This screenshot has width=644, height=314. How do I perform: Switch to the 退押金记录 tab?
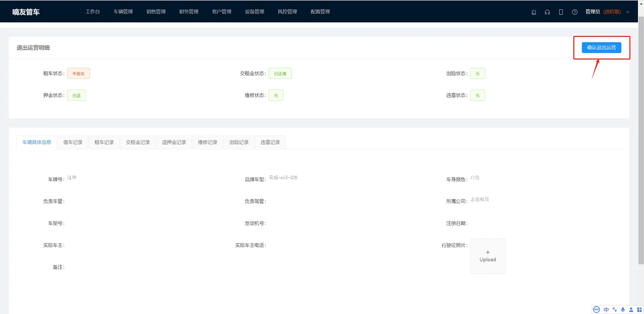pyautogui.click(x=174, y=142)
